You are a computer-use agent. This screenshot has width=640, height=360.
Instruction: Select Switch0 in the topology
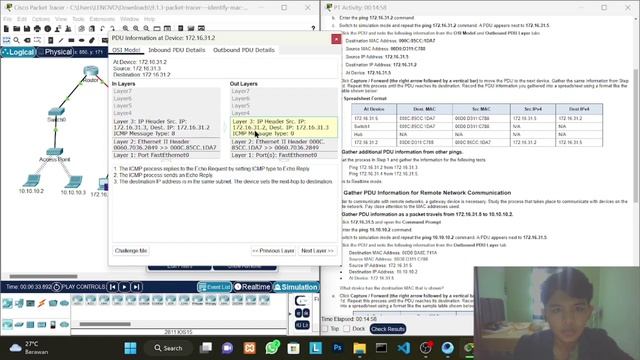pyautogui.click(x=56, y=112)
